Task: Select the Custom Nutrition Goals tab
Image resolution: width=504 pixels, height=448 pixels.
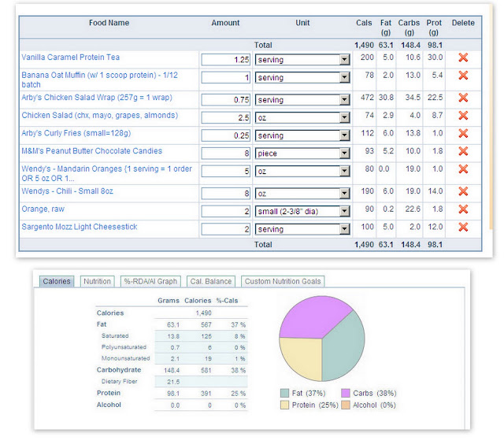Action: [x=283, y=282]
